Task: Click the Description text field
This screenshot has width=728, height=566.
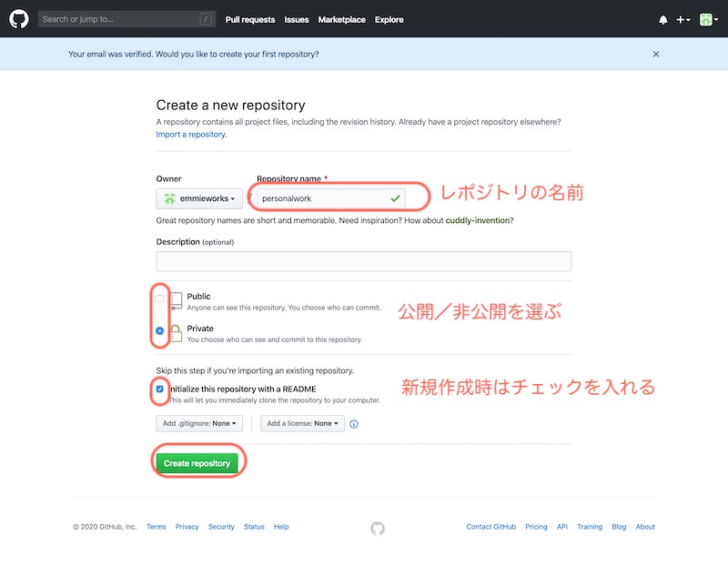Action: click(363, 261)
